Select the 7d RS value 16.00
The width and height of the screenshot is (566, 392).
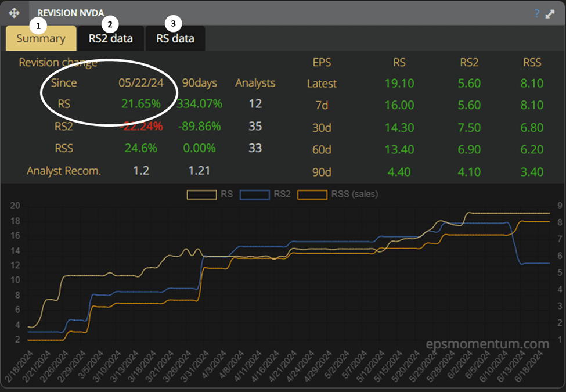pyautogui.click(x=399, y=105)
